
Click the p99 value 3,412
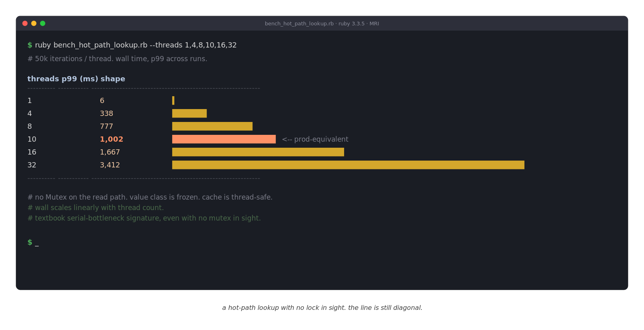110,165
